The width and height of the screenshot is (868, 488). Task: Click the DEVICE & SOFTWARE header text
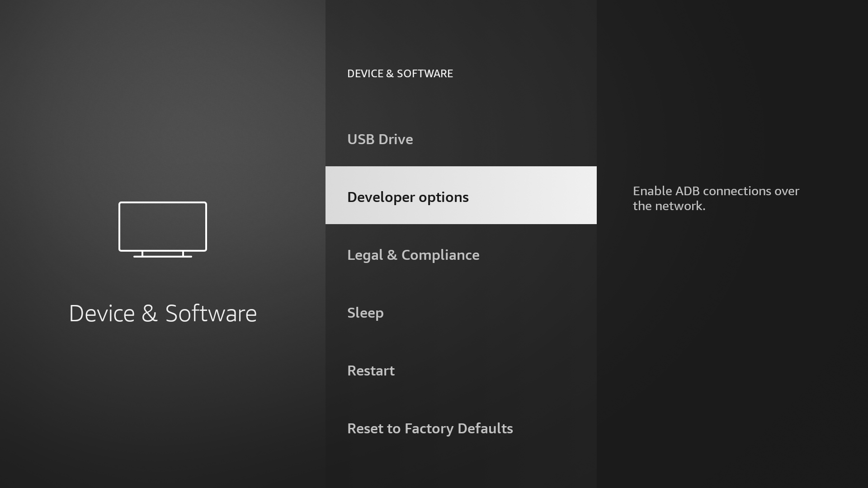pos(400,74)
